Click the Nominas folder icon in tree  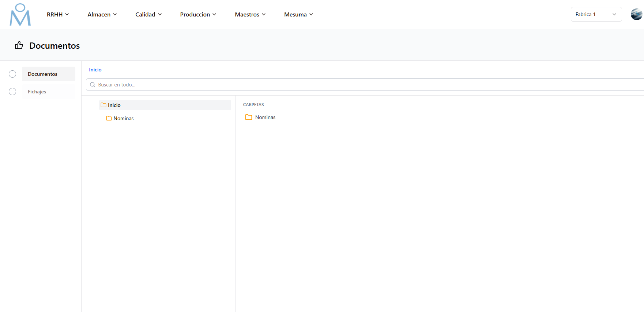[x=109, y=118]
